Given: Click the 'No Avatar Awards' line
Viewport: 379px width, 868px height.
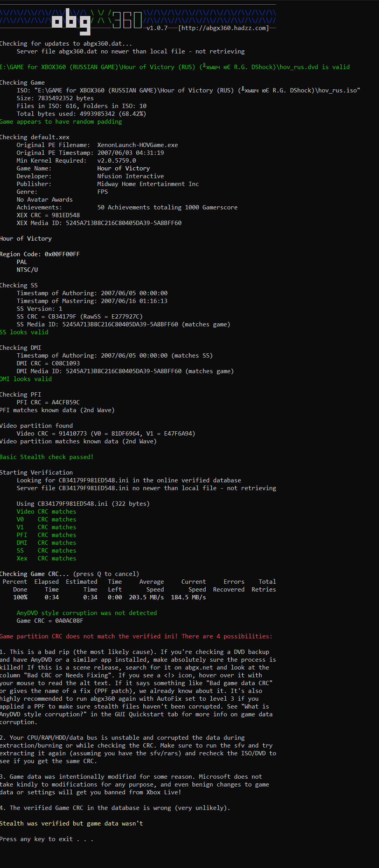Looking at the screenshot, I should [x=44, y=200].
